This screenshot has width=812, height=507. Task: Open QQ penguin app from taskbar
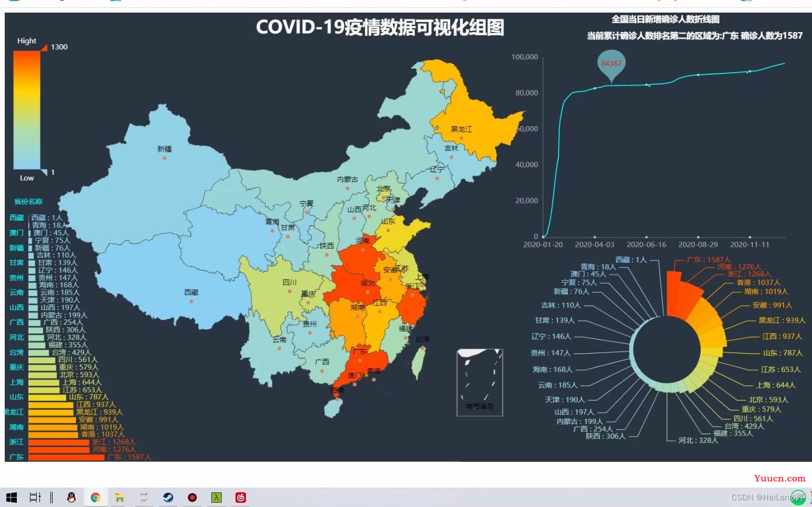tap(71, 498)
